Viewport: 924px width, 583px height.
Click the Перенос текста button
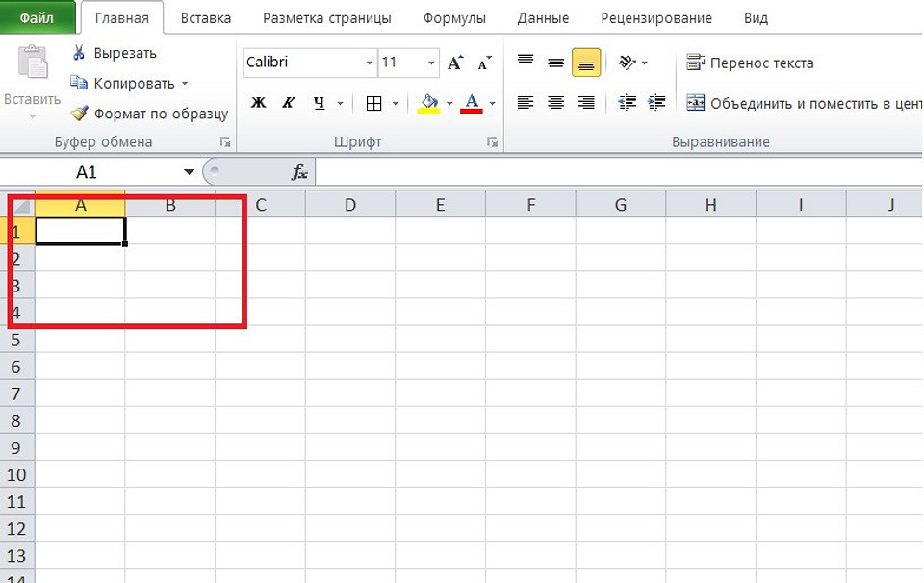751,63
